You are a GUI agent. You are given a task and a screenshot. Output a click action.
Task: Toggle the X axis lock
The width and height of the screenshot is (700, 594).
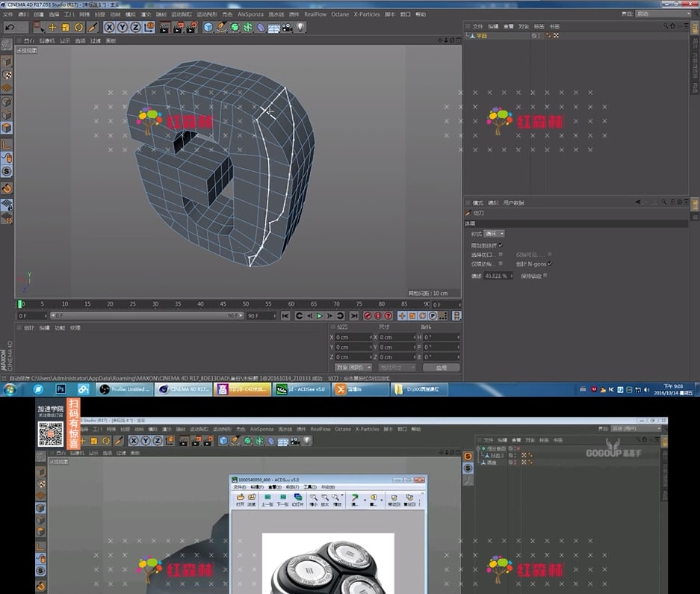(x=109, y=28)
